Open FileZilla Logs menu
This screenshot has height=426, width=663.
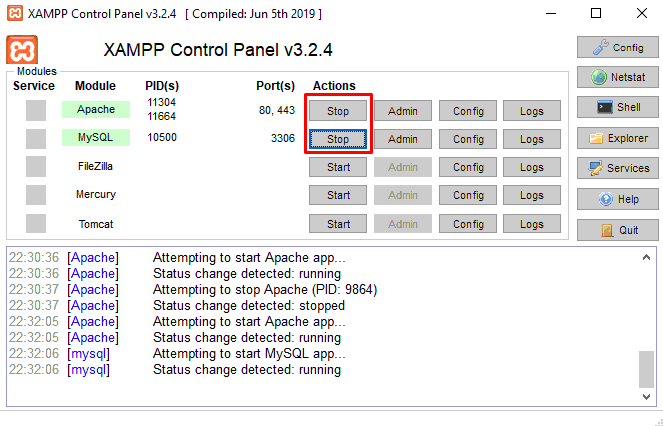tap(532, 167)
